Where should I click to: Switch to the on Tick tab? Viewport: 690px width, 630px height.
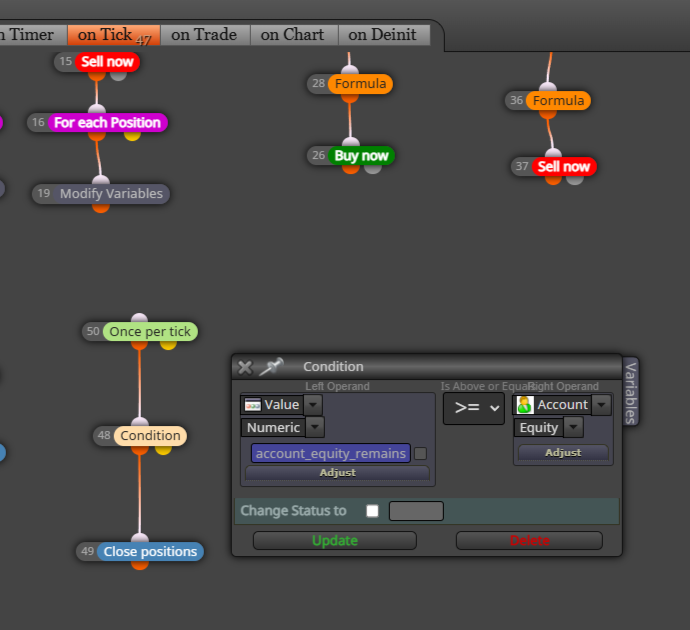coord(114,35)
